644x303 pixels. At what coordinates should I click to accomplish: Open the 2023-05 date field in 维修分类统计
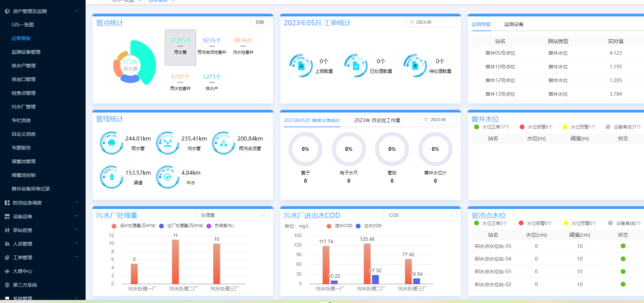[439, 120]
